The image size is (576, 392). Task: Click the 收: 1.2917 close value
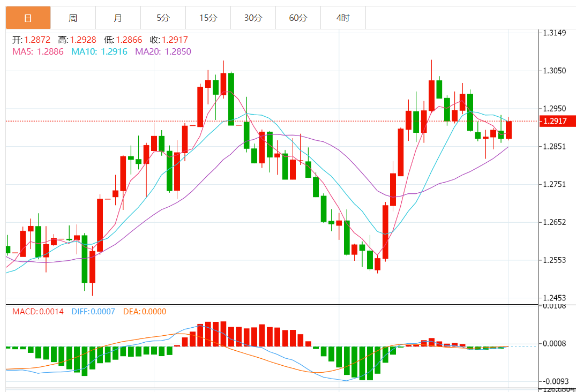169,40
